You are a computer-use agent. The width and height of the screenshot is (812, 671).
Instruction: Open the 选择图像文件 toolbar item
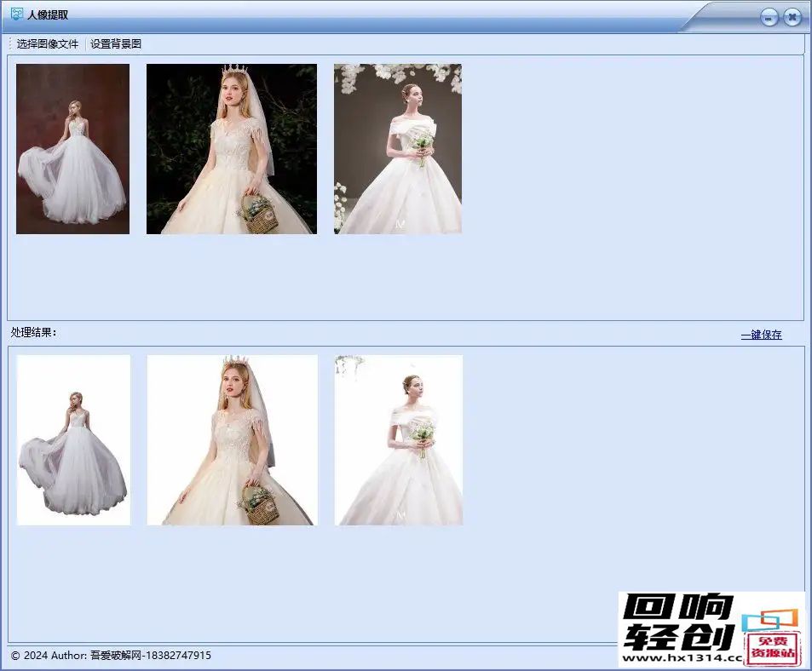tap(47, 44)
